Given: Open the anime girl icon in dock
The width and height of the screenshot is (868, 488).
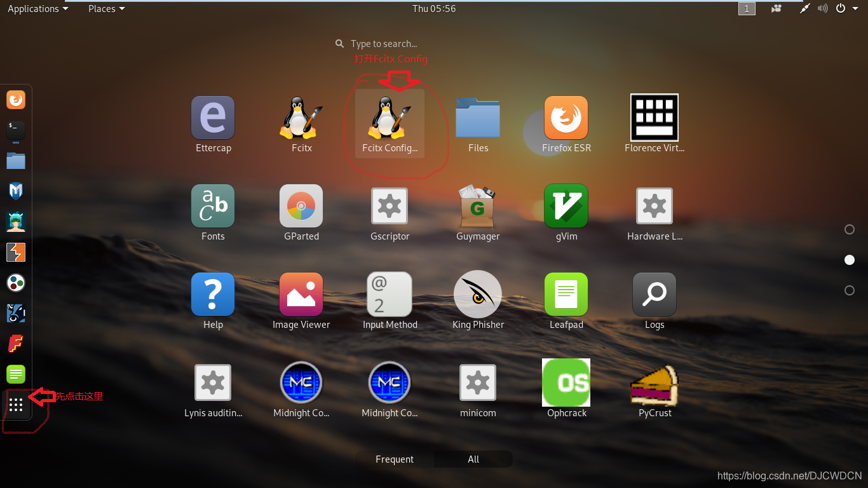Looking at the screenshot, I should [x=16, y=222].
